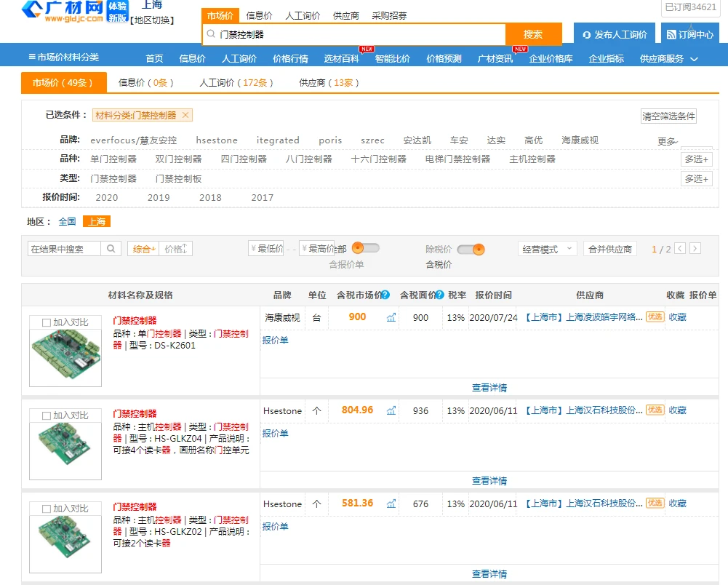Click 收藏 for 海康威视 DS-K2601 row

677,317
